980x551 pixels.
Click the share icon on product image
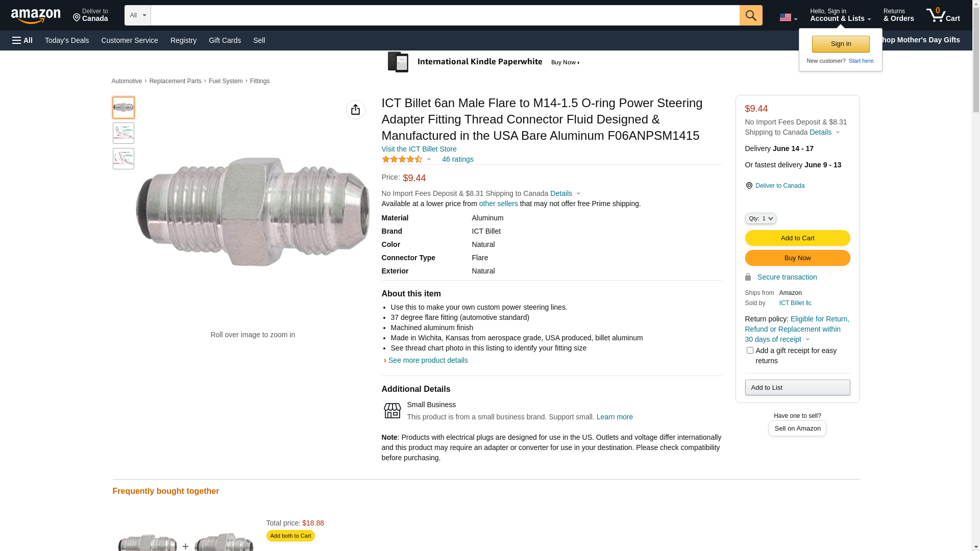pos(355,110)
